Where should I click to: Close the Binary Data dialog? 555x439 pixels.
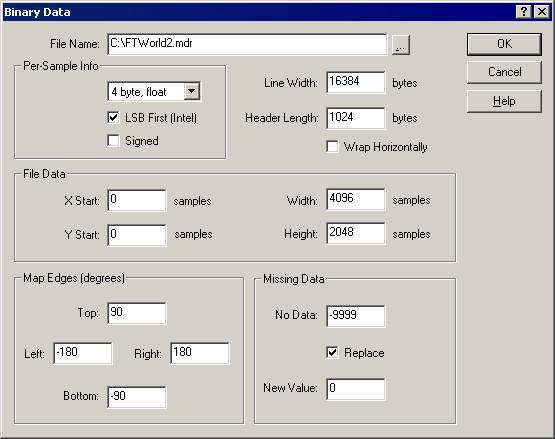click(542, 12)
